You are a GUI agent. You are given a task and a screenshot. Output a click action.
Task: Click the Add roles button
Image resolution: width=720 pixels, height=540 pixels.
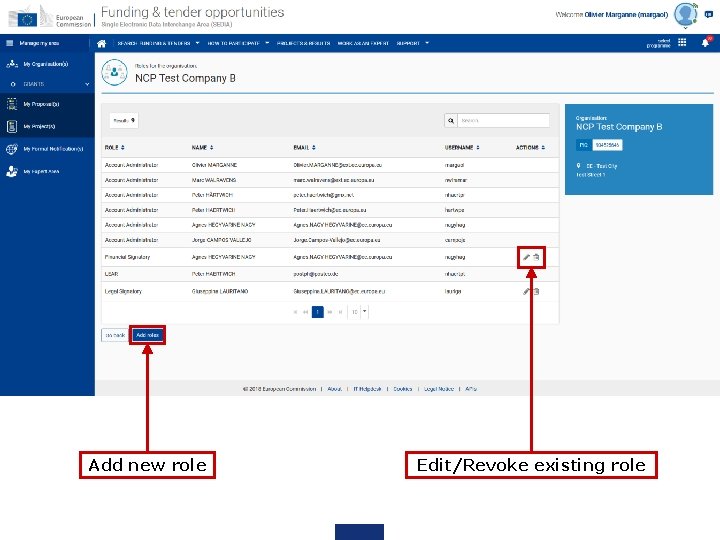147,335
